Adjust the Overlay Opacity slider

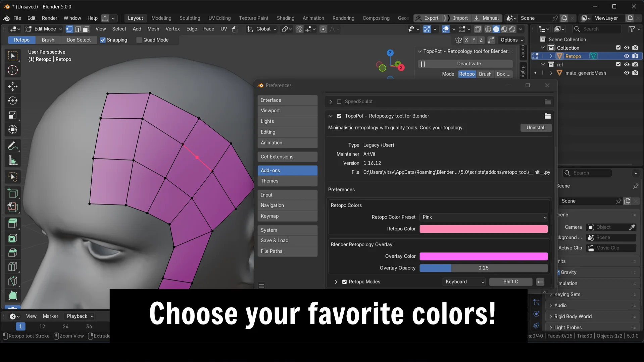coord(484,268)
